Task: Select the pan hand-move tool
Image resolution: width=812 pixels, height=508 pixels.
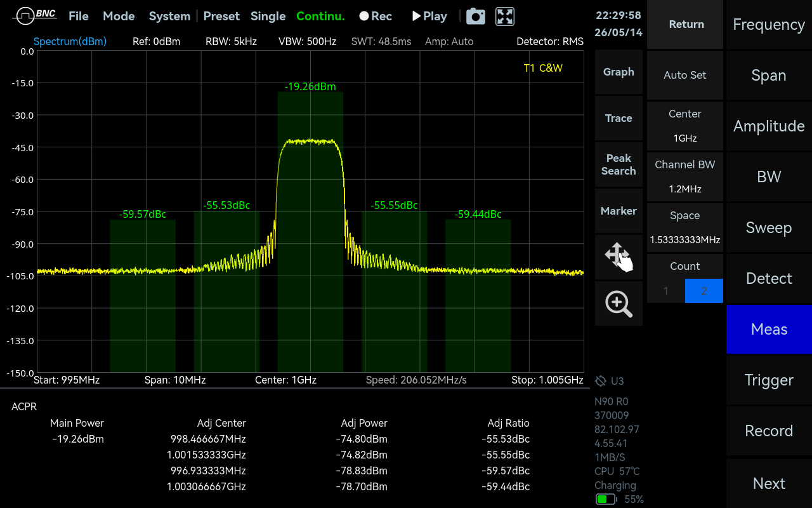Action: pyautogui.click(x=619, y=257)
